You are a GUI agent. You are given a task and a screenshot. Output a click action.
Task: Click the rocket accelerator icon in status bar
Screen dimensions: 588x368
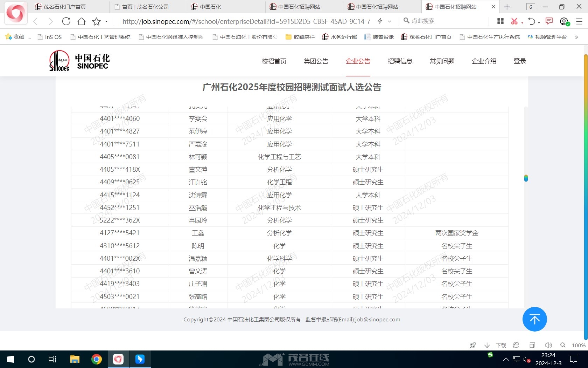click(472, 345)
